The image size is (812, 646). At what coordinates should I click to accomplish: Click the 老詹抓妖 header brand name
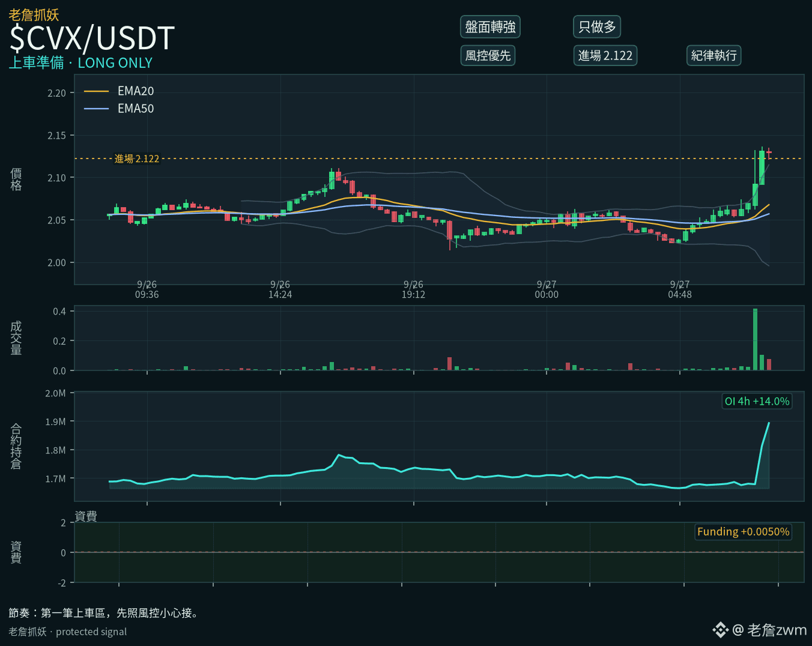click(x=34, y=14)
